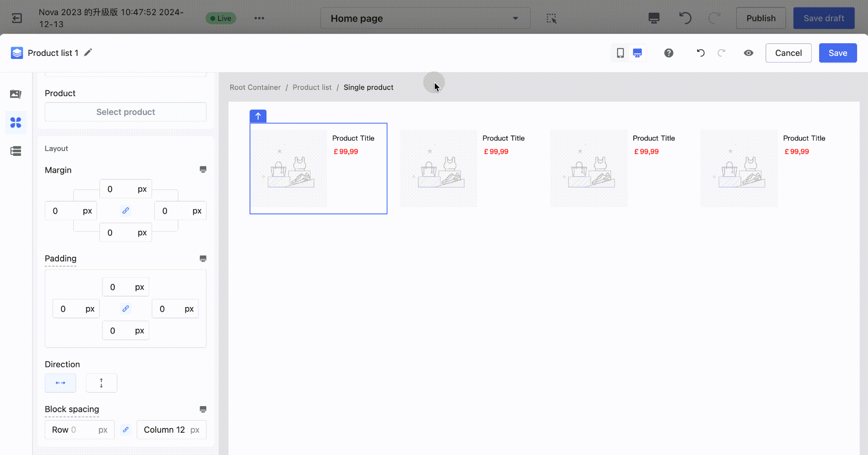Click the select-parent up arrow on product
The height and width of the screenshot is (455, 868).
tap(258, 116)
